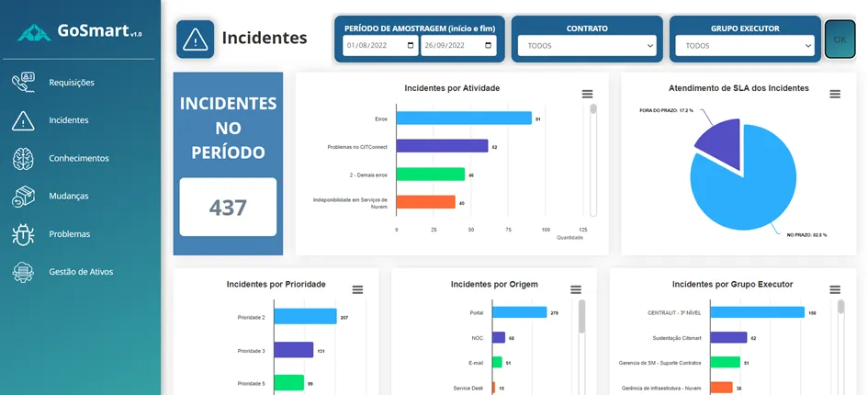The width and height of the screenshot is (868, 395).
Task: Click the 'NO PRAZO: 82.8 %' label
Action: tap(806, 235)
